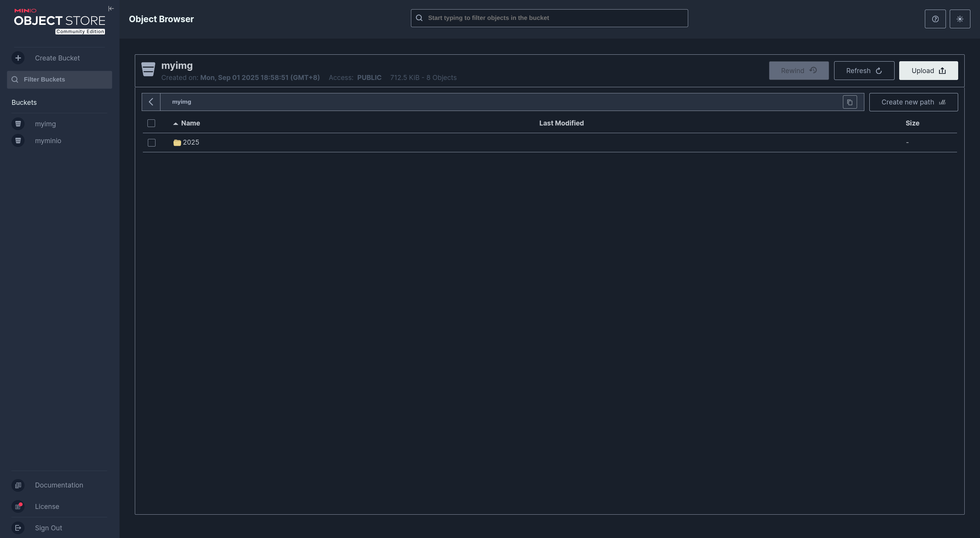Sort objects by the Name column arrow
Screen dimensions: 980x538
click(175, 123)
